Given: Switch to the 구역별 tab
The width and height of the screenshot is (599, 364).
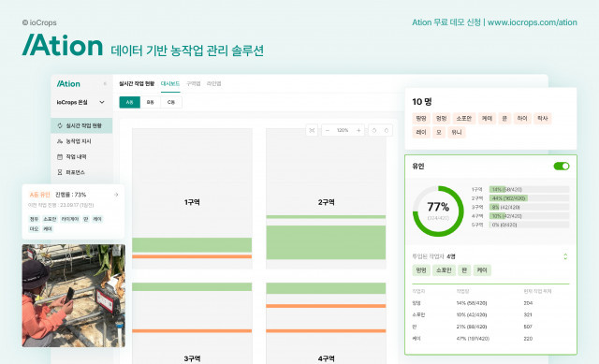Looking at the screenshot, I should 194,83.
